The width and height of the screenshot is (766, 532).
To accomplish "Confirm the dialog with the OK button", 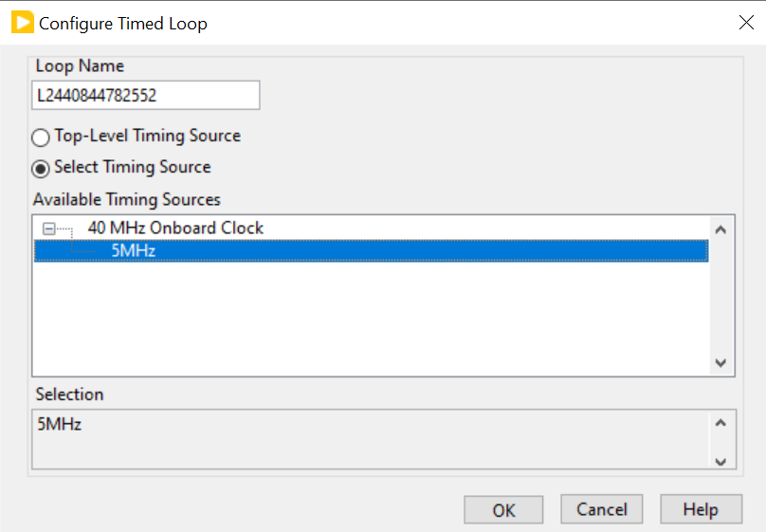I will coord(503,510).
